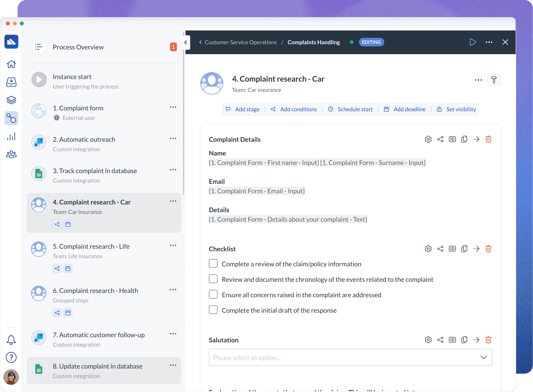Tick 'Ensure all concerns raised in the complaint are addressed'

[213, 294]
